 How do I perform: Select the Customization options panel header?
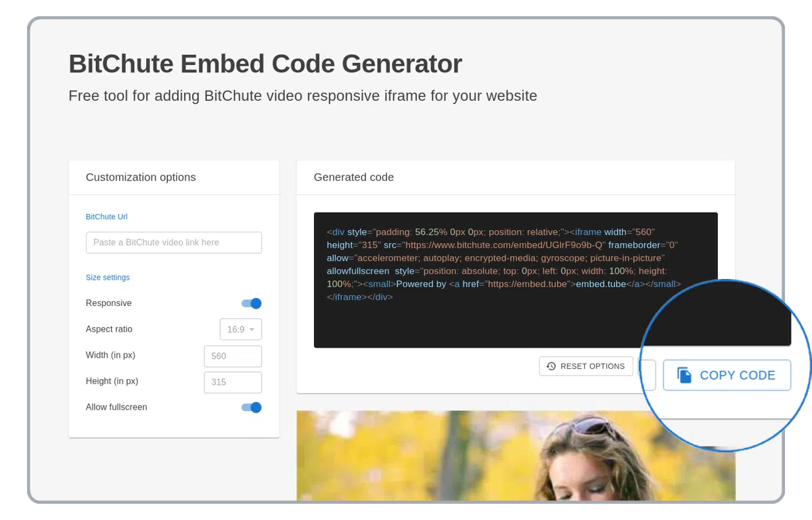[141, 177]
